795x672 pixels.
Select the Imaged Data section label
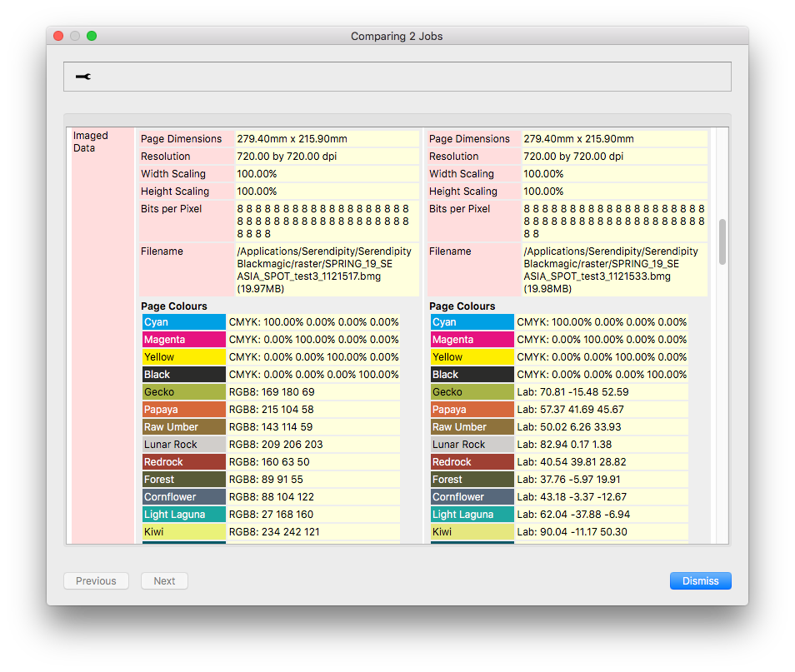pos(91,142)
